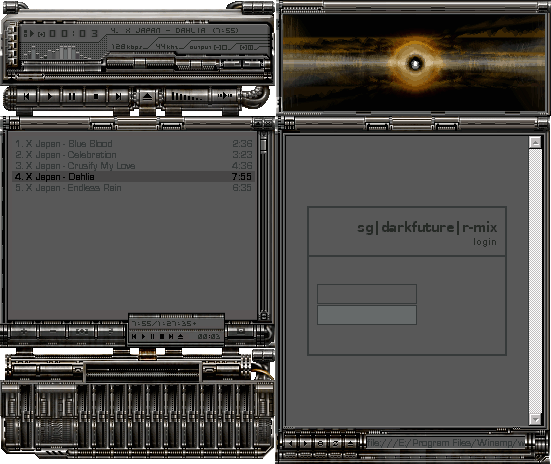
Task: Click the minibrowser Back arrow button
Action: [290, 444]
